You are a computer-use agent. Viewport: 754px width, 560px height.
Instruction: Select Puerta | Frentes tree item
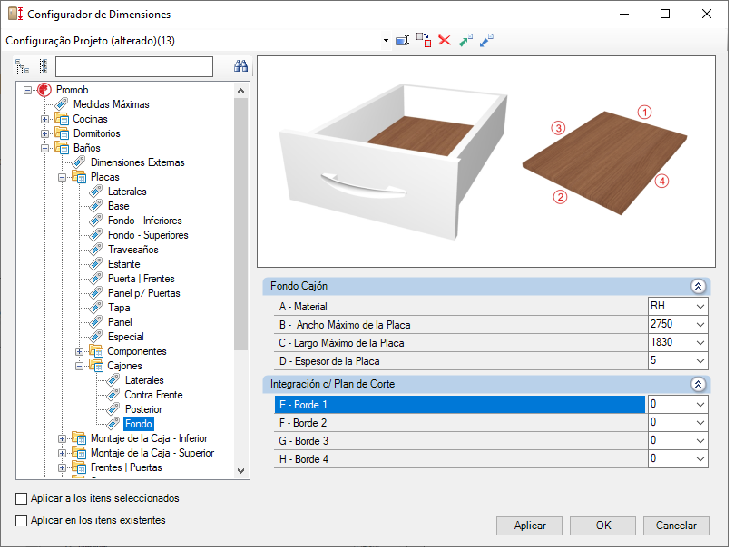(141, 279)
